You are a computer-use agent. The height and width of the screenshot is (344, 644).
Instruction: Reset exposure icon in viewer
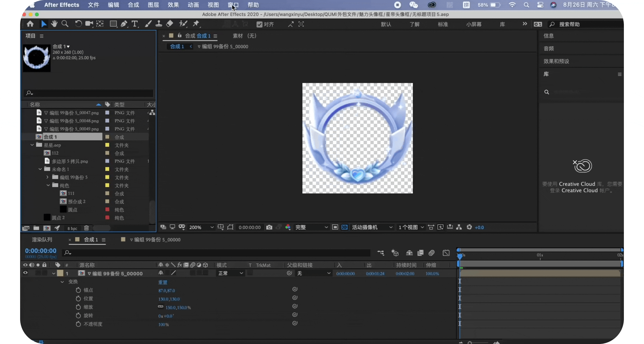pos(469,227)
